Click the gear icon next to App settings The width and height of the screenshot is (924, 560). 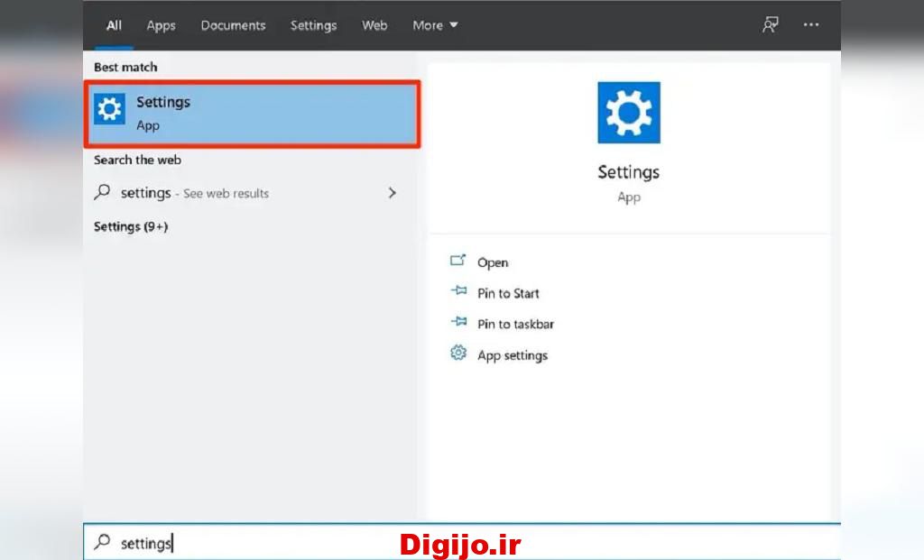click(457, 353)
